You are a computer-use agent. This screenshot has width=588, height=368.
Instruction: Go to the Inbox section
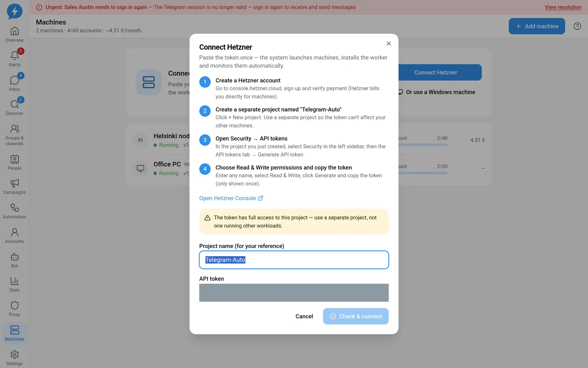pos(14,84)
